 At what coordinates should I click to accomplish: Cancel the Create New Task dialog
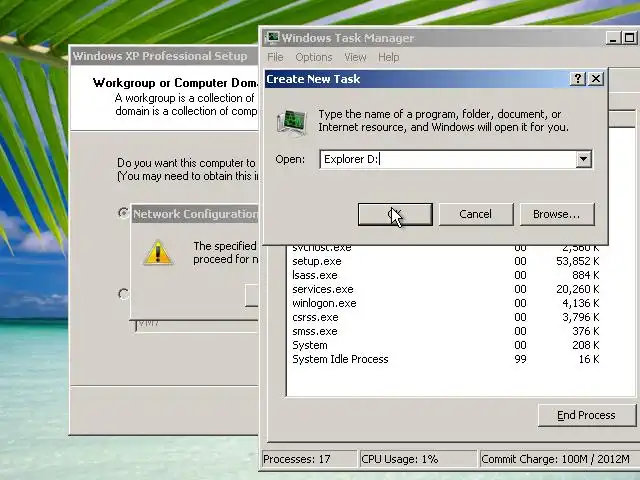476,214
